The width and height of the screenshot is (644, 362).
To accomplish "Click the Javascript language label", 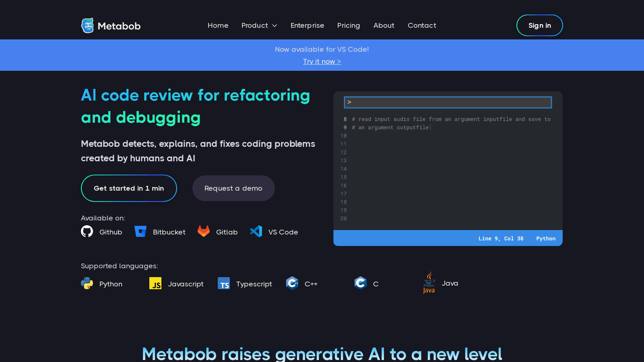I will 186,284.
